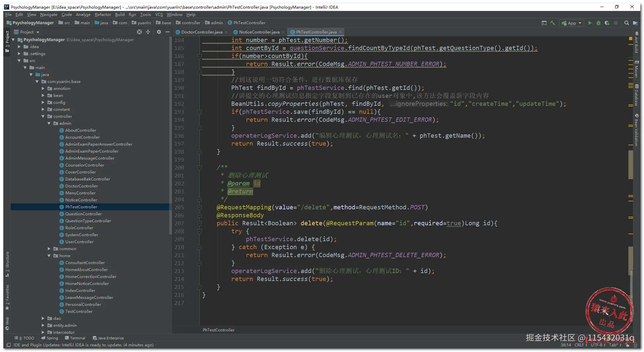Expand the dao folder in project tree
Screen dimensions: 644x352
[x=43, y=318]
